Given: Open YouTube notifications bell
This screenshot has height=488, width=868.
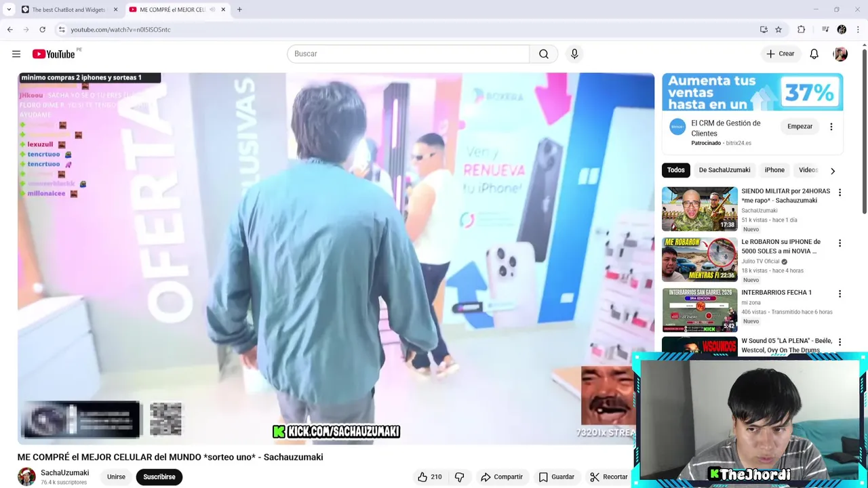Looking at the screenshot, I should coord(814,54).
